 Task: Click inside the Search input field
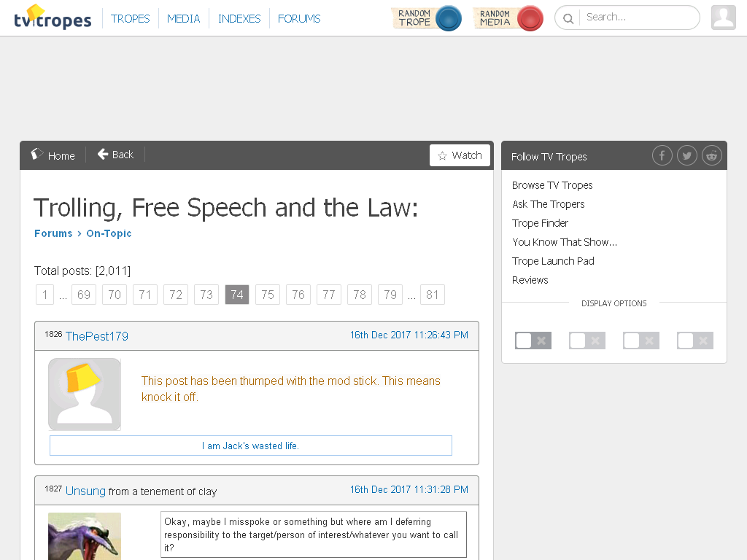(638, 17)
